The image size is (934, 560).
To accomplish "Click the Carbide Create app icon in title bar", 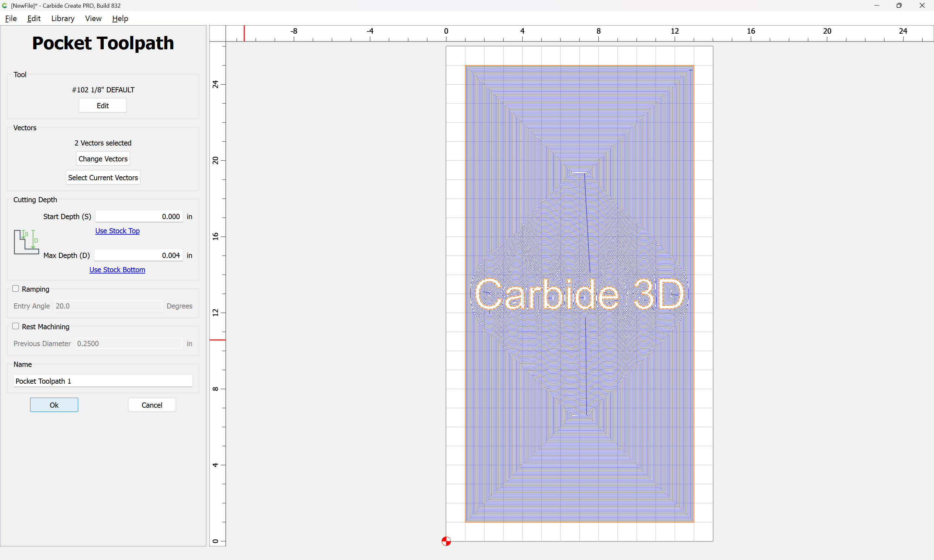I will pyautogui.click(x=5, y=6).
